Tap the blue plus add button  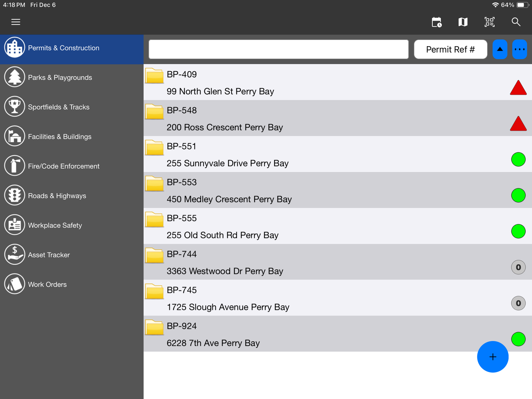[492, 357]
